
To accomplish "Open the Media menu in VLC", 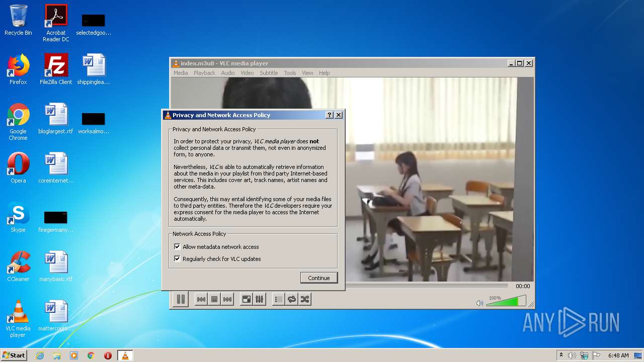I will [181, 73].
